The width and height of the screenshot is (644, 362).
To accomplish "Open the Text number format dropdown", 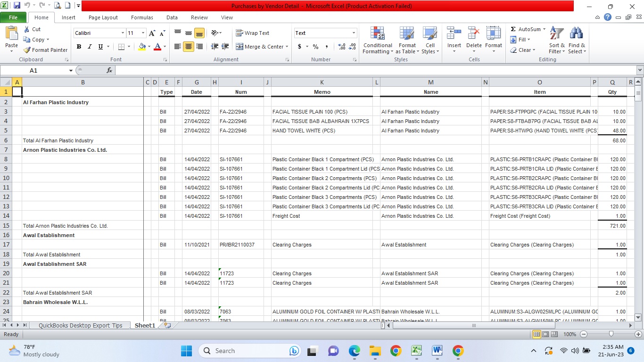I will [354, 33].
